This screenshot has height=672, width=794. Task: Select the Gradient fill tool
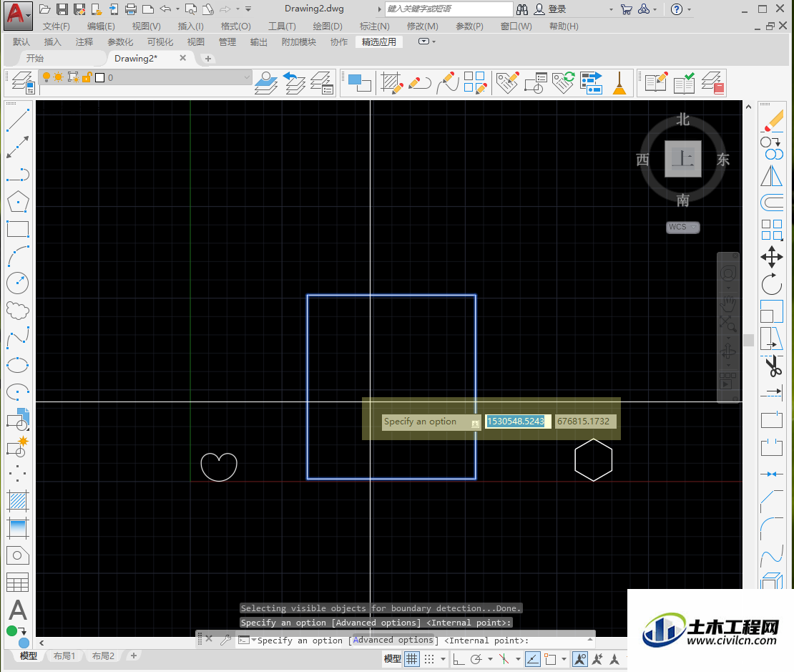[x=18, y=528]
